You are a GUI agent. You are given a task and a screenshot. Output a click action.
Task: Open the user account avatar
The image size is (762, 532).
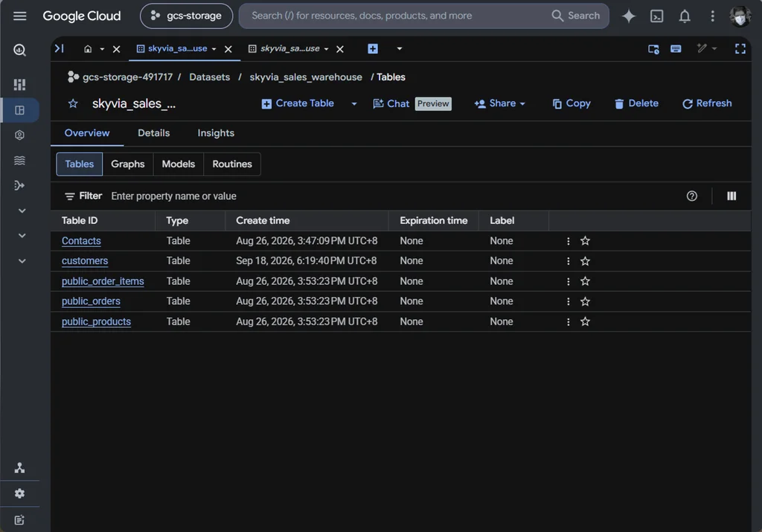740,16
